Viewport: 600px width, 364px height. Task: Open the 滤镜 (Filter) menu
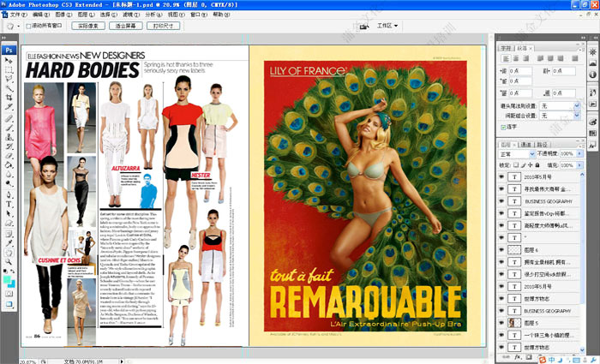point(131,15)
